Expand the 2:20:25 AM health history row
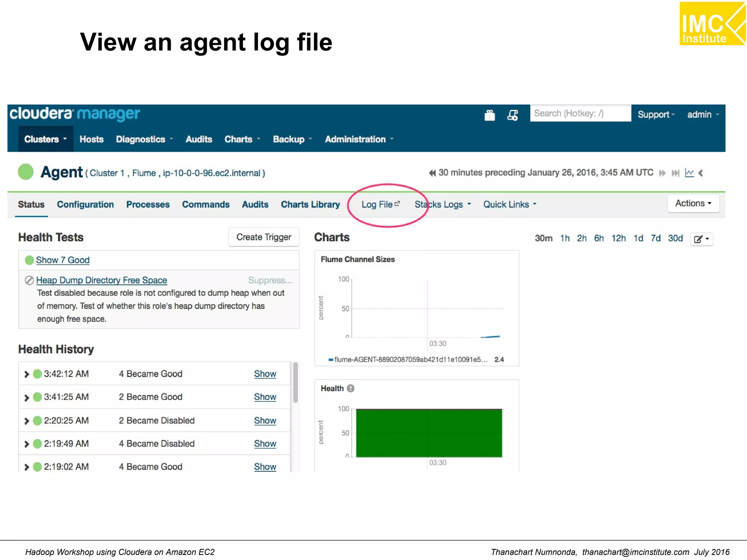 pos(26,421)
